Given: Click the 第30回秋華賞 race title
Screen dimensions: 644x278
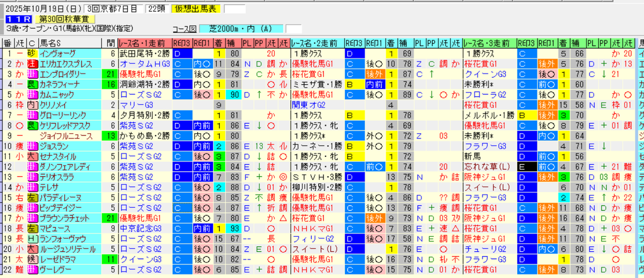Looking at the screenshot, I should pyautogui.click(x=65, y=19).
